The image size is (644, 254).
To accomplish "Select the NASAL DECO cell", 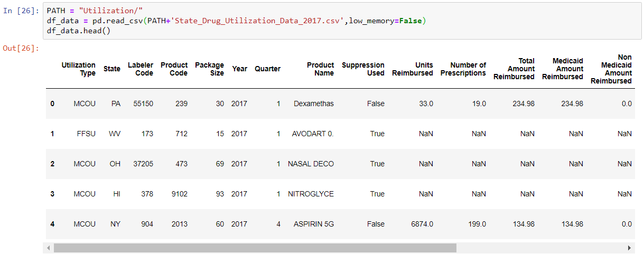I will tap(311, 164).
